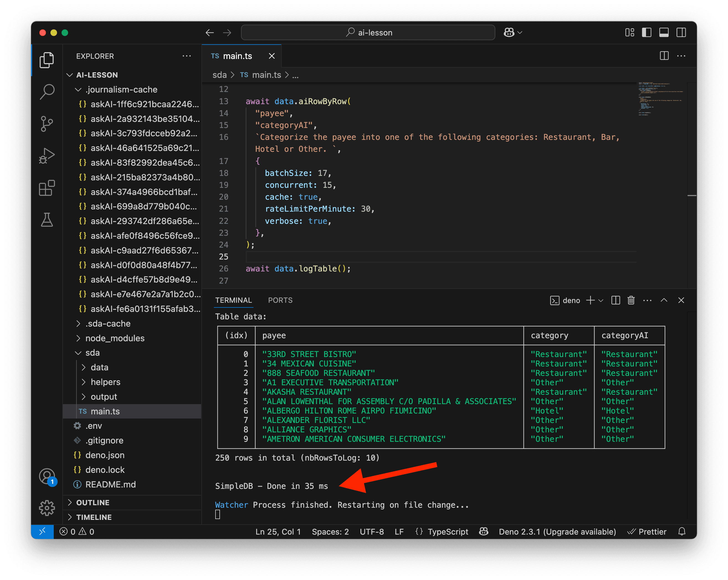Screen dimensions: 728x580
Task: Open the Extensions view icon
Action: pos(47,188)
